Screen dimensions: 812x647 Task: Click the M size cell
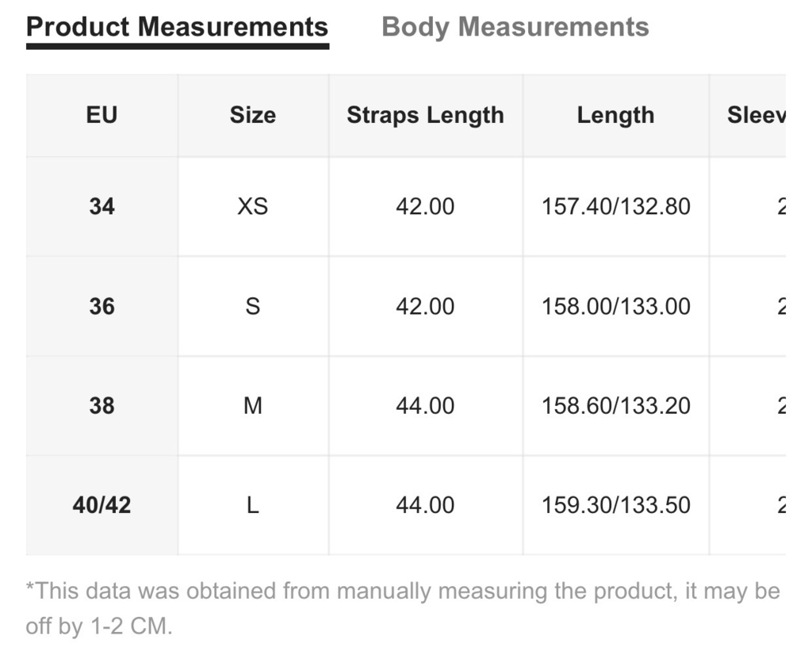coord(253,406)
